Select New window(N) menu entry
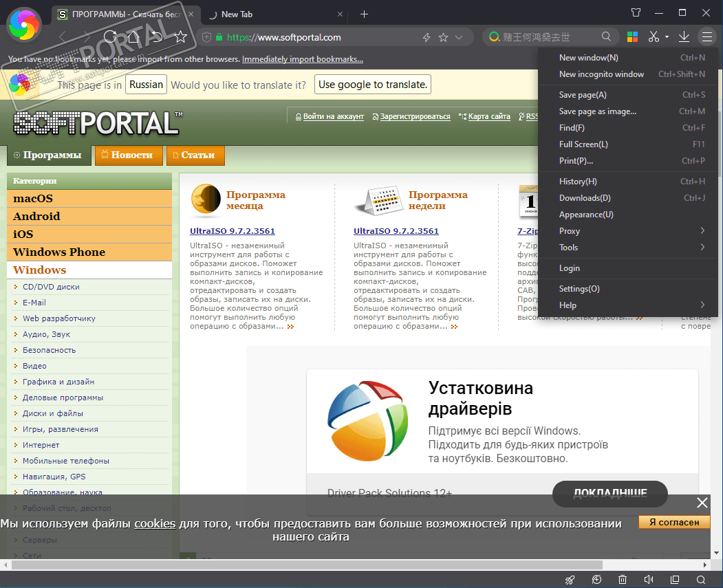The width and height of the screenshot is (723, 588). pos(627,58)
